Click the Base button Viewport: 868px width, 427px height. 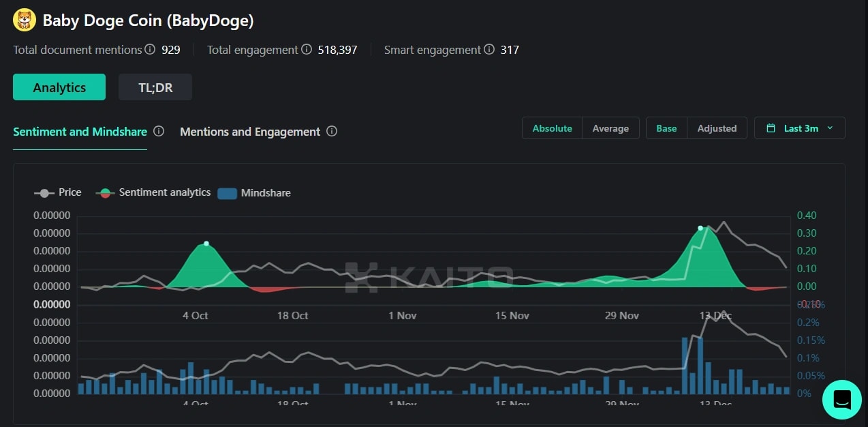click(x=666, y=128)
